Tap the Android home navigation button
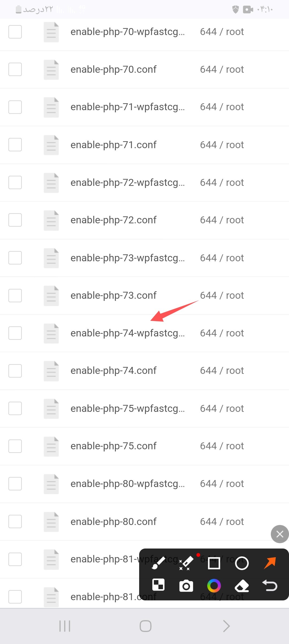 (146, 626)
